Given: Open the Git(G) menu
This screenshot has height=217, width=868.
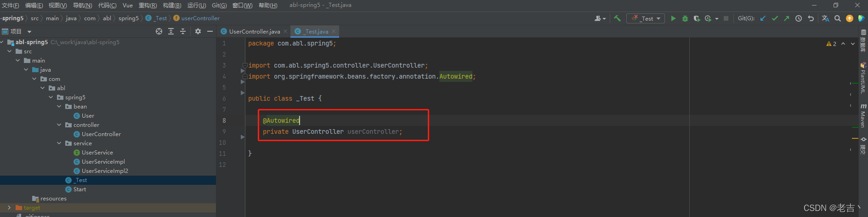Looking at the screenshot, I should pos(219,6).
